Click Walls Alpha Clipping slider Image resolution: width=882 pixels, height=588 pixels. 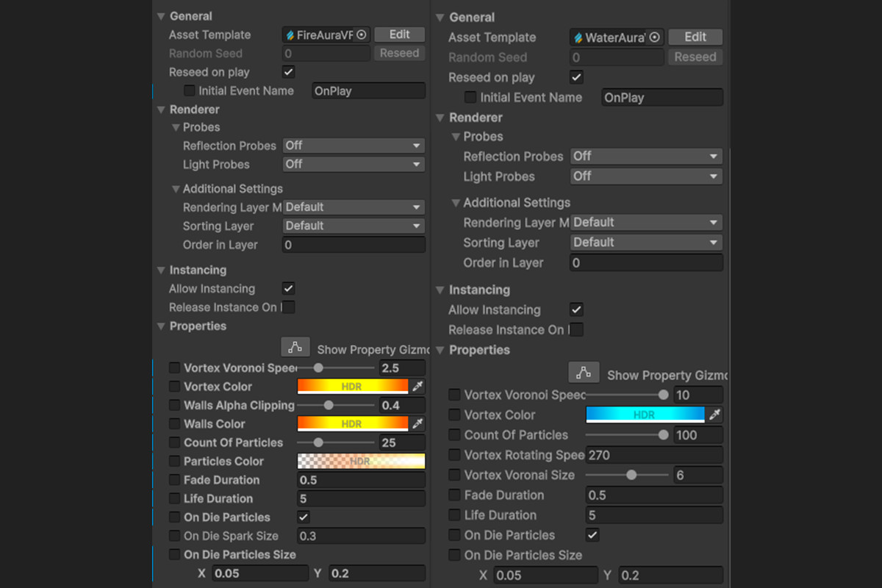coord(336,405)
